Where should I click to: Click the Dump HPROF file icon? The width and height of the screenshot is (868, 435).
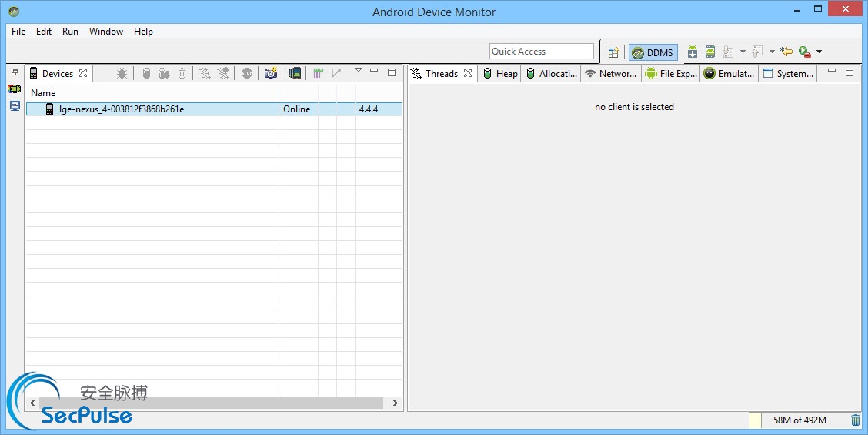click(164, 73)
